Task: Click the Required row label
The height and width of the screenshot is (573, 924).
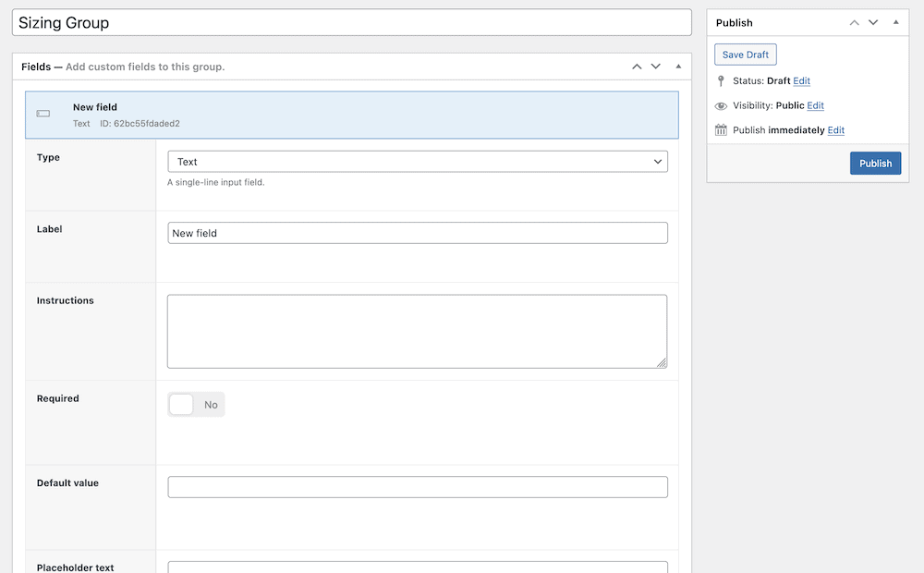Action: (x=57, y=398)
